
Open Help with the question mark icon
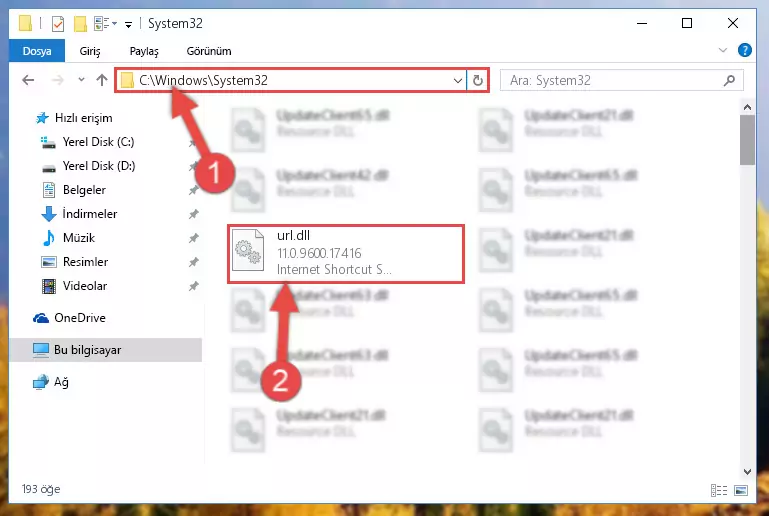[x=744, y=50]
